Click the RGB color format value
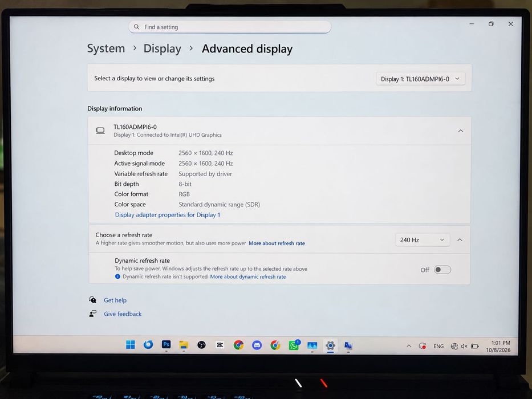Image resolution: width=532 pixels, height=399 pixels. (184, 194)
